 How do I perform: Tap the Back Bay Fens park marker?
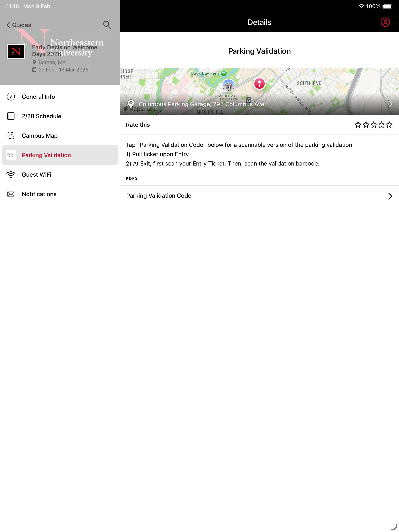click(x=224, y=73)
